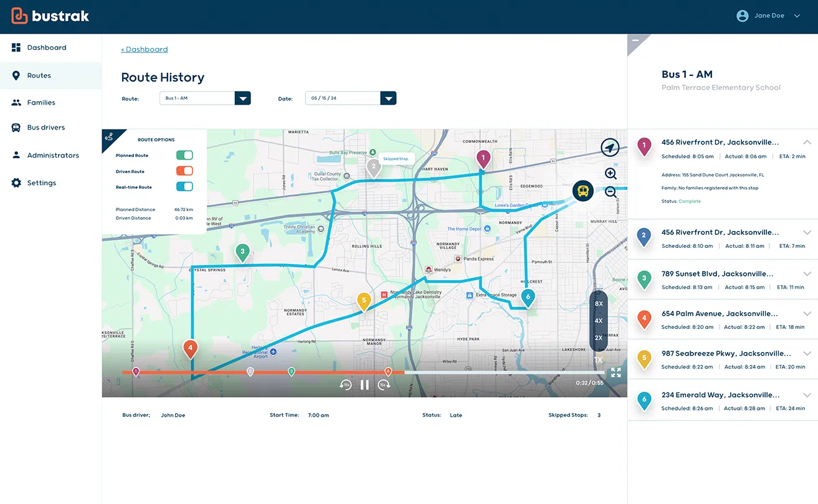Open the Route dropdown Bus 1 - AM
The width and height of the screenshot is (818, 504).
205,98
